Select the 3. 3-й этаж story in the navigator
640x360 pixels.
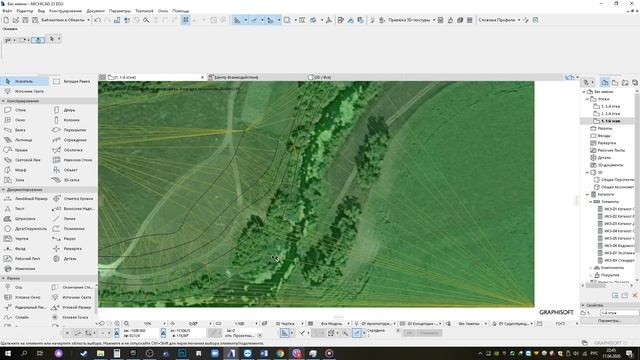tap(610, 106)
